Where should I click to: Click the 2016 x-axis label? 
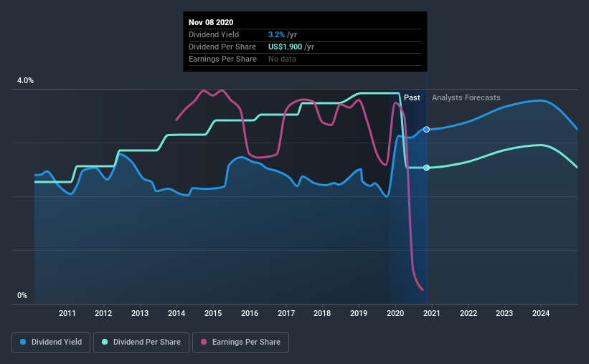(x=250, y=313)
